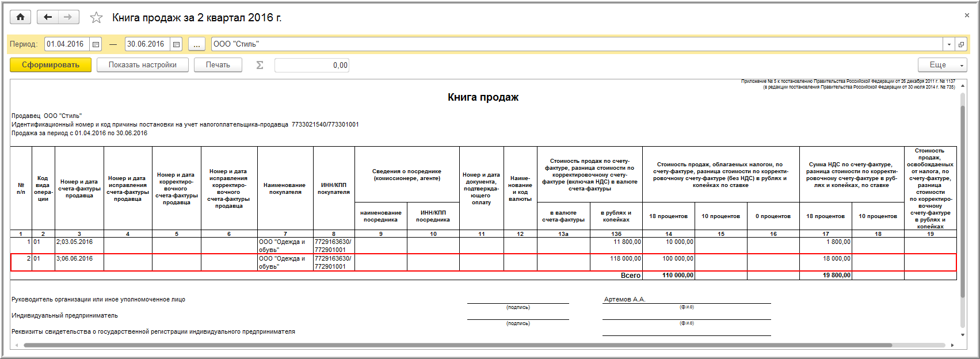Click the 18 000,00 VAT cell
This screenshot has height=359, width=980.
click(x=826, y=262)
